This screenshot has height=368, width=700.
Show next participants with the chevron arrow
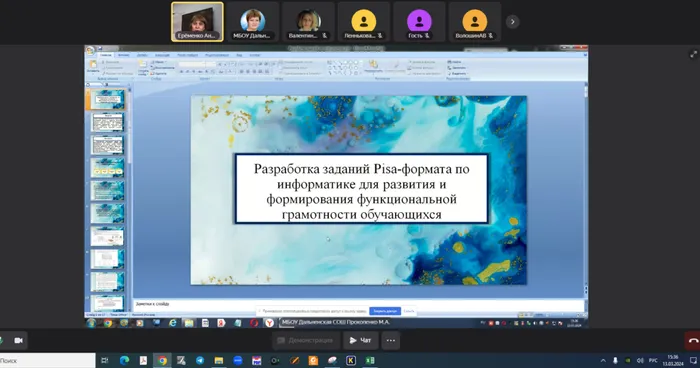coord(512,21)
